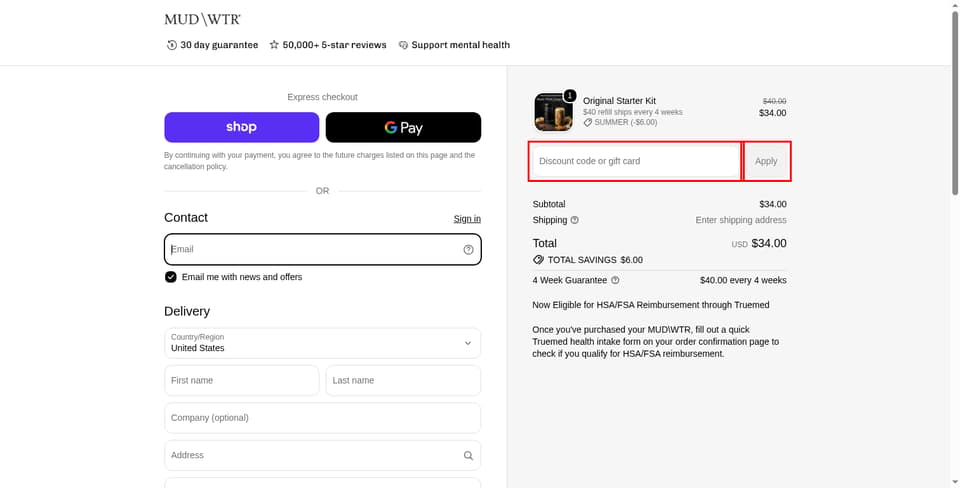The width and height of the screenshot is (960, 488).
Task: Focus the Last name field
Action: click(403, 380)
